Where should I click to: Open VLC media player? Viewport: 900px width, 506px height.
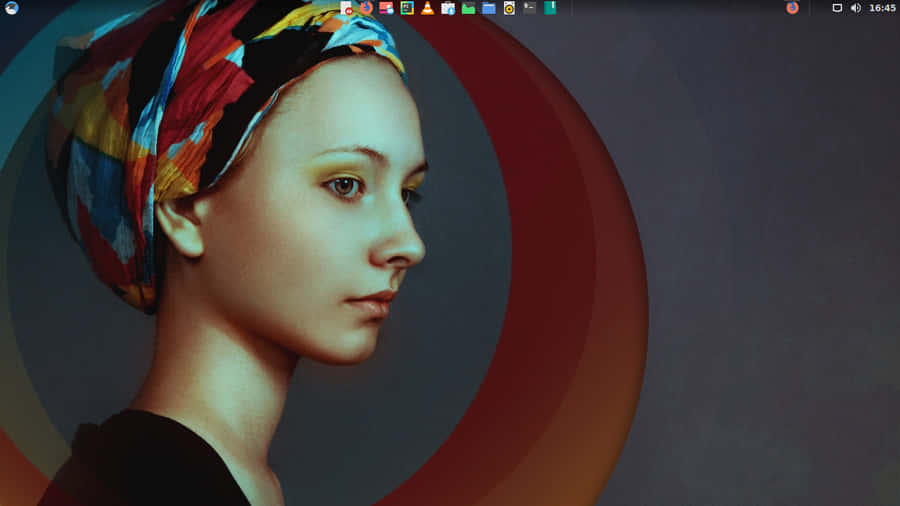click(x=427, y=8)
